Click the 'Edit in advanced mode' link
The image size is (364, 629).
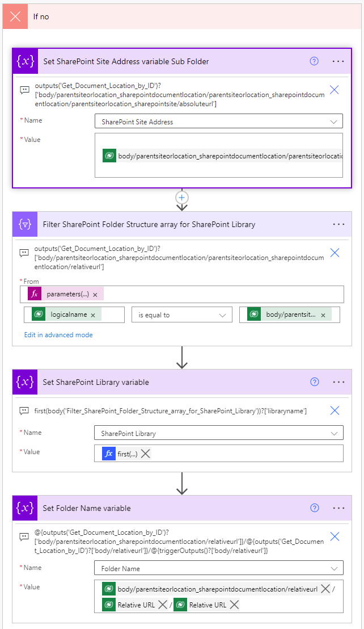point(58,334)
